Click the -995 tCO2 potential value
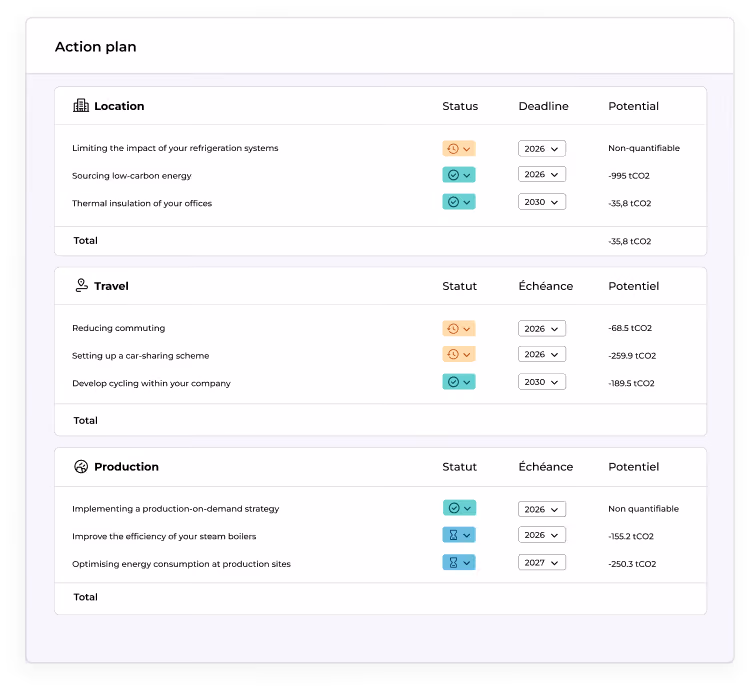Image resolution: width=755 pixels, height=692 pixels. pyautogui.click(x=629, y=176)
